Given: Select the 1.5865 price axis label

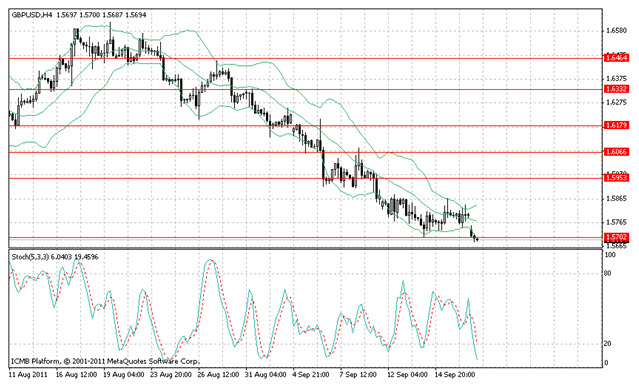Looking at the screenshot, I should 616,199.
